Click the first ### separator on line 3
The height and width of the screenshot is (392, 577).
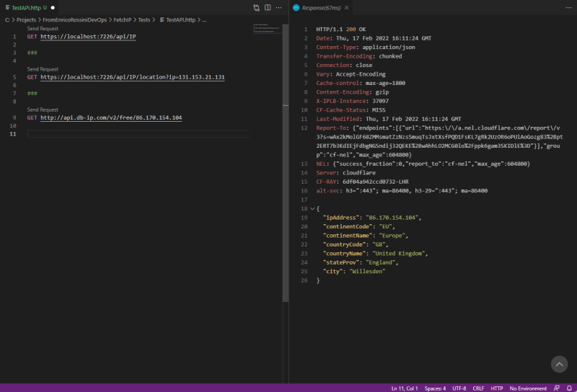pyautogui.click(x=32, y=53)
